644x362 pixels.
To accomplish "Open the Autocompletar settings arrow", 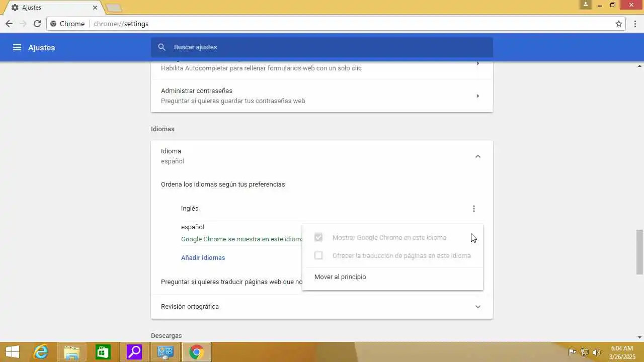I will [x=478, y=64].
